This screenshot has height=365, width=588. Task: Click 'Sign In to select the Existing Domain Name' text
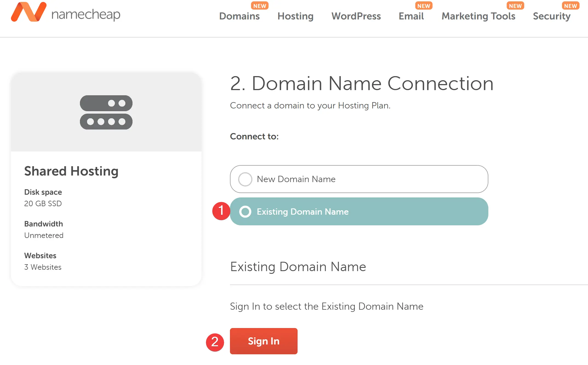tap(327, 306)
